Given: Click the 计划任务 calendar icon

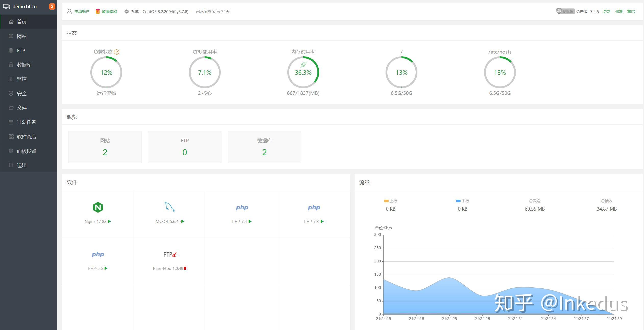Looking at the screenshot, I should point(11,122).
